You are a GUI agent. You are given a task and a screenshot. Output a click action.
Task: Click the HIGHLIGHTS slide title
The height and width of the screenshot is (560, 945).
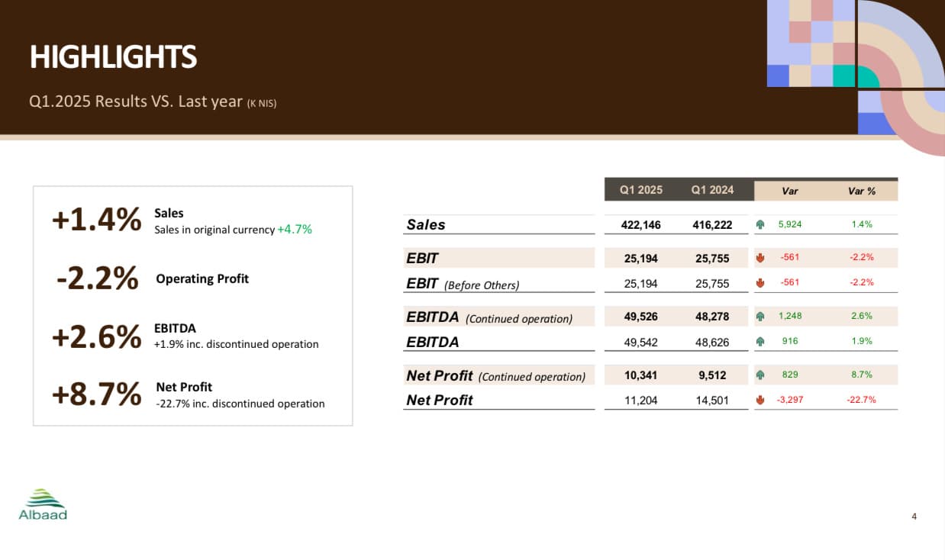[113, 57]
